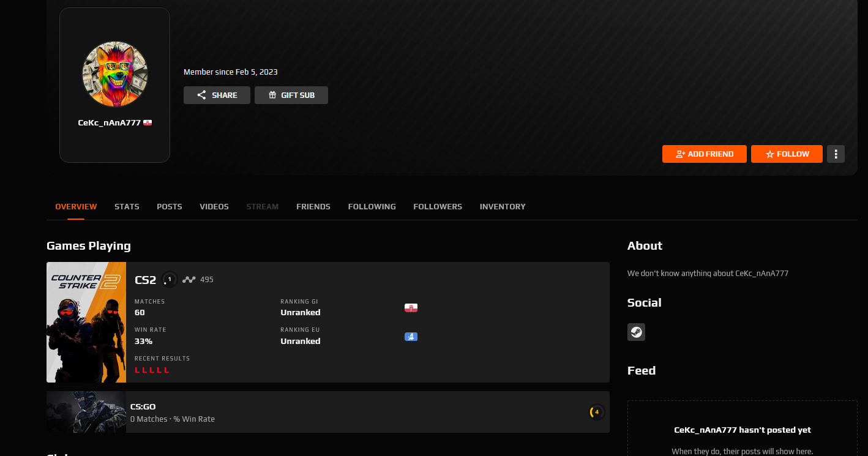The image size is (868, 456).
Task: Open the Videos tab
Action: click(x=214, y=207)
